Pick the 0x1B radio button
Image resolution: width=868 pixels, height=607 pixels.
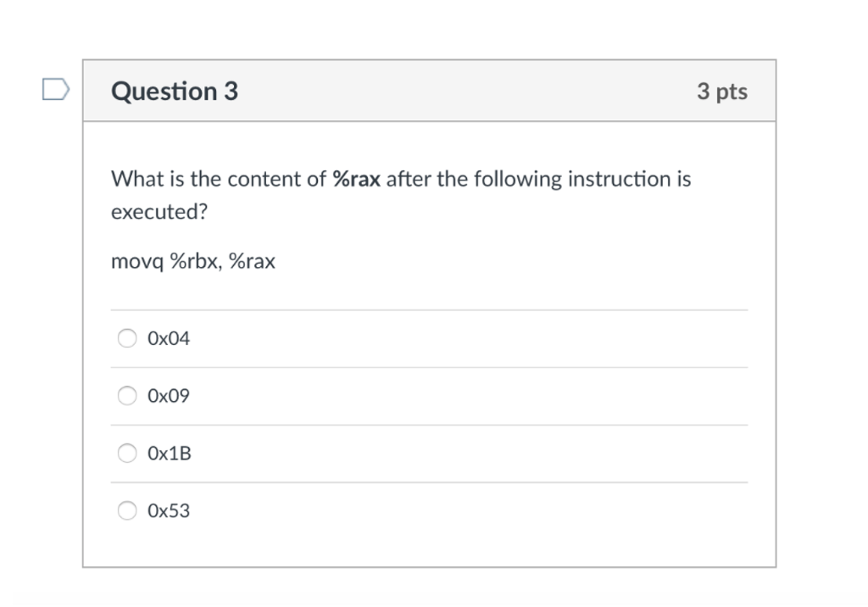click(127, 454)
